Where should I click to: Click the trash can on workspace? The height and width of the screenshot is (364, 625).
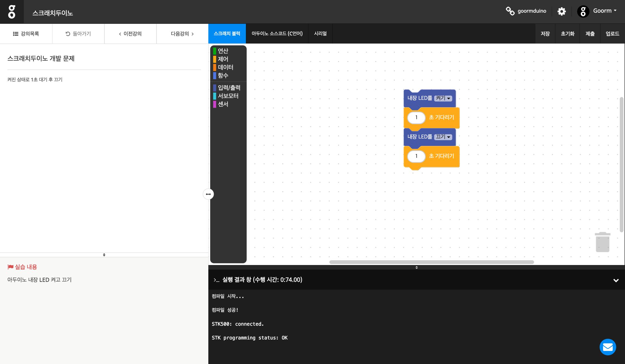coord(602,242)
